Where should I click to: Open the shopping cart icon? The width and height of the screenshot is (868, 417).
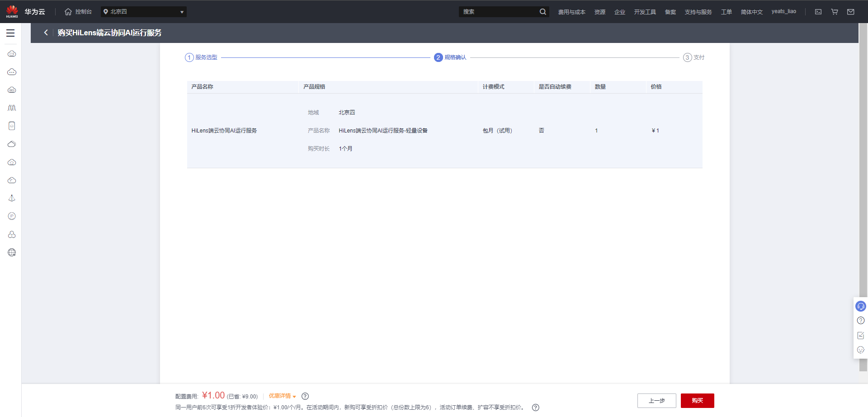tap(835, 12)
